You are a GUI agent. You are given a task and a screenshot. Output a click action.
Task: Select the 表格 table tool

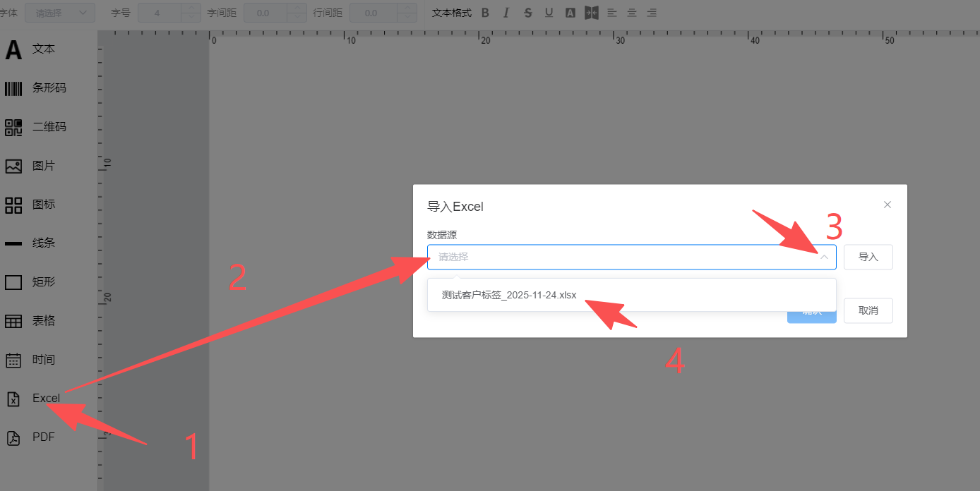coord(32,321)
